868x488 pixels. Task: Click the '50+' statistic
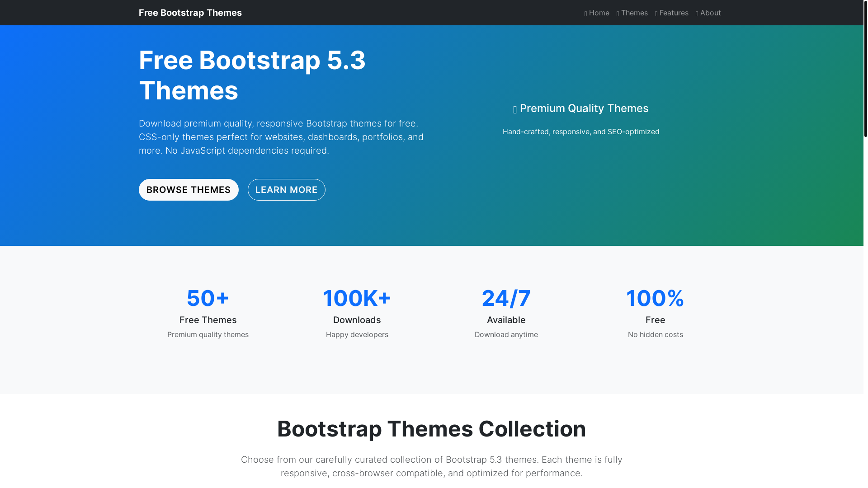coord(208,298)
